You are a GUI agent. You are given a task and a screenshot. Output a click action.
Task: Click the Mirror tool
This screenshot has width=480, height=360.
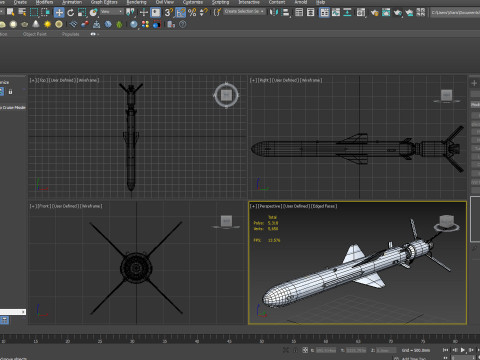[x=274, y=13]
